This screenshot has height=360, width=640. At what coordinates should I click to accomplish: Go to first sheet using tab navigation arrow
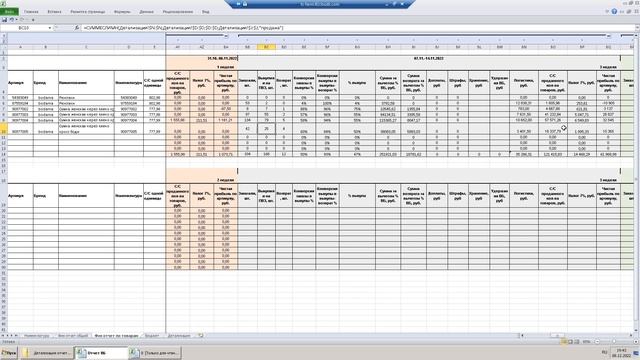2,336
